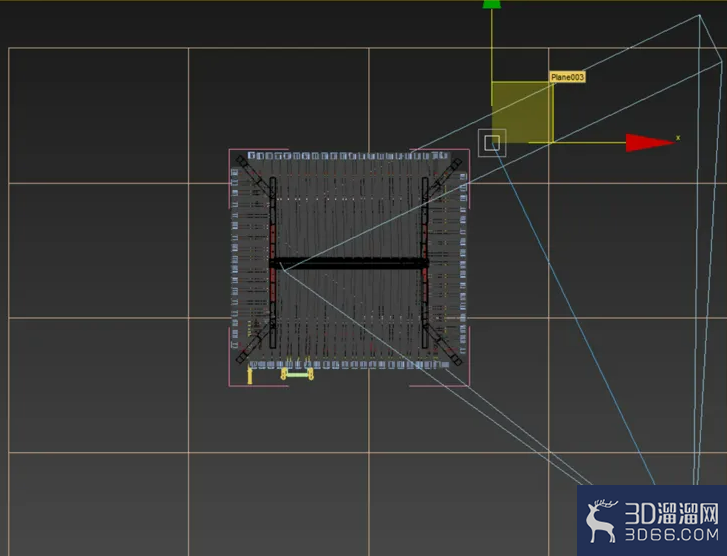Click the green Y-axis gizmo arrow
Image resolution: width=727 pixels, height=556 pixels.
(491, 4)
